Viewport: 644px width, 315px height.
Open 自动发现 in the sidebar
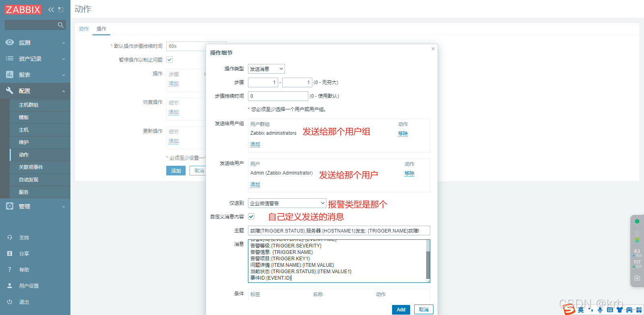point(40,180)
